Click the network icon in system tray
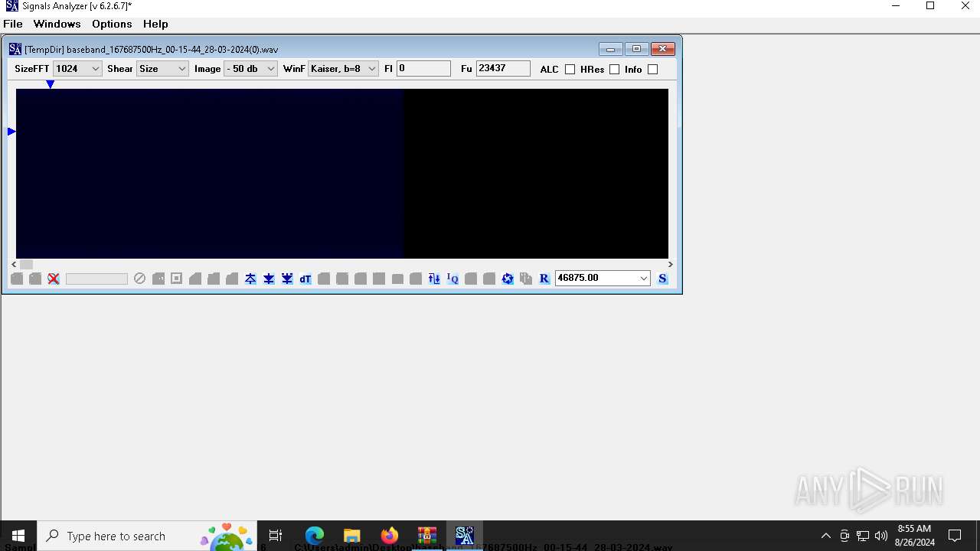The image size is (980, 551). [x=863, y=536]
